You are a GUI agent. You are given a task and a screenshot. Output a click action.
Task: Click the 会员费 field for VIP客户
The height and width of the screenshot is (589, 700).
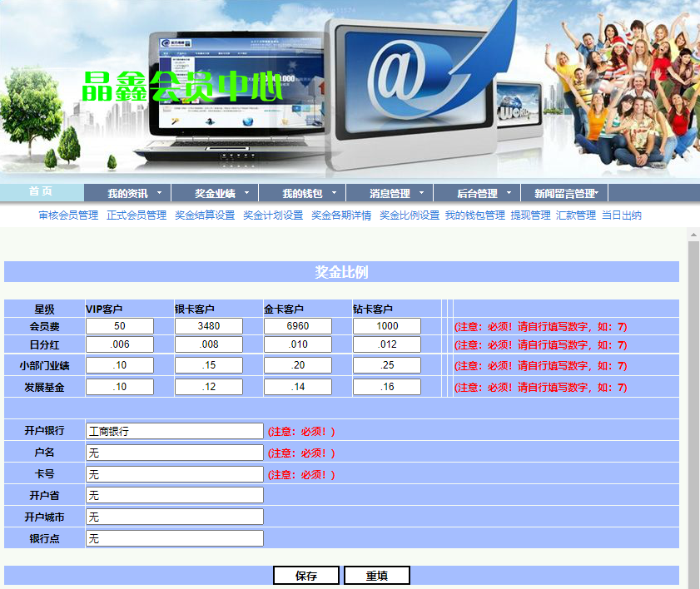[x=120, y=326]
